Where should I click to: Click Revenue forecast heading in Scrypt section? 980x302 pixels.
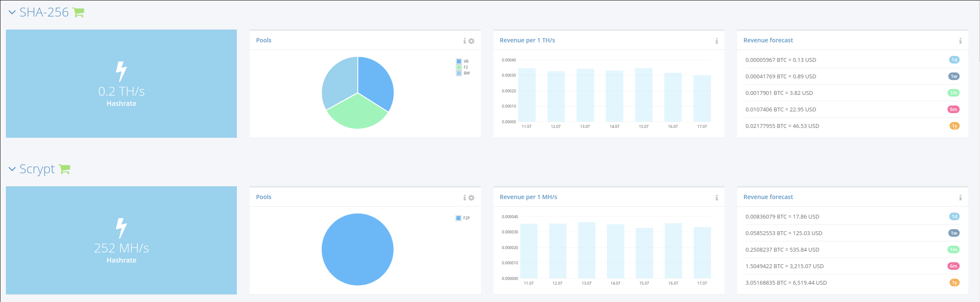coord(768,197)
